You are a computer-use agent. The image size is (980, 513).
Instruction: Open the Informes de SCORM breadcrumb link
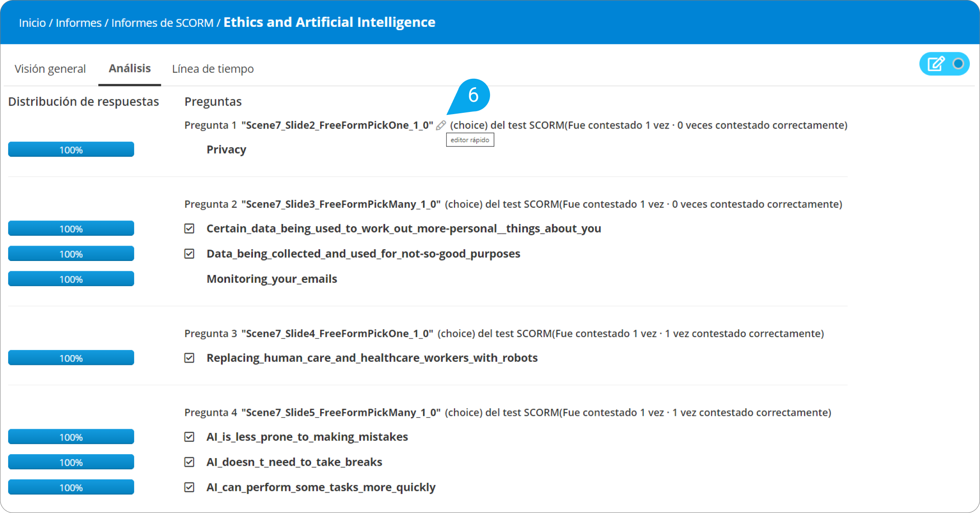point(162,23)
